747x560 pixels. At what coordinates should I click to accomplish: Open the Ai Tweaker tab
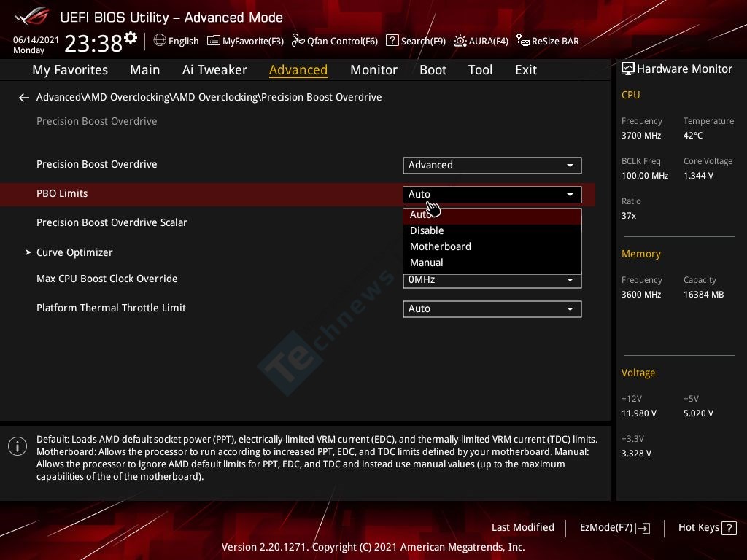click(214, 70)
